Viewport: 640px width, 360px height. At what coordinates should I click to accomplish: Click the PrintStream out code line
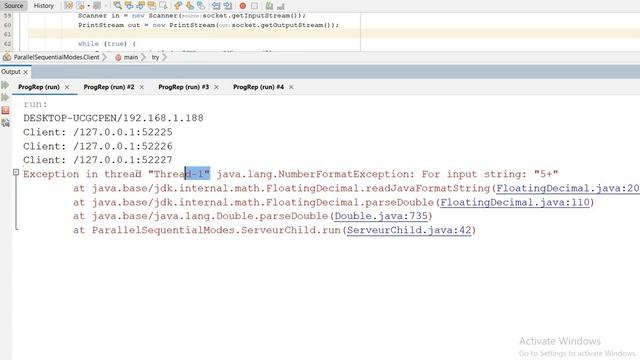[x=209, y=25]
